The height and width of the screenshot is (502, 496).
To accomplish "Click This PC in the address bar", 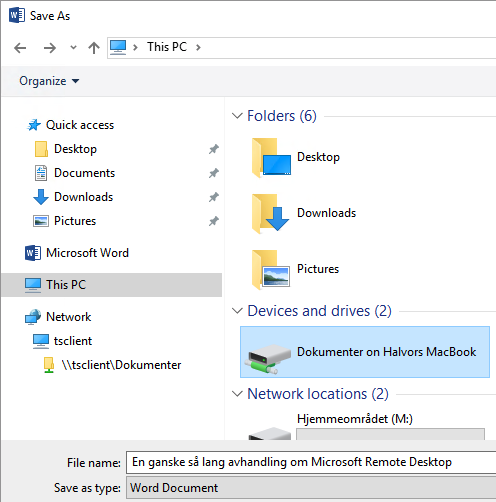I will click(x=167, y=47).
